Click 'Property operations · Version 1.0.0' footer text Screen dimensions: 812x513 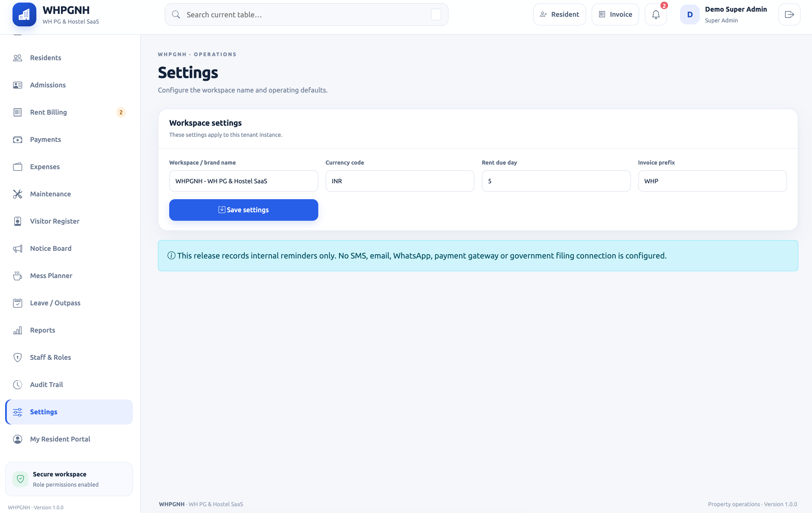coord(752,504)
